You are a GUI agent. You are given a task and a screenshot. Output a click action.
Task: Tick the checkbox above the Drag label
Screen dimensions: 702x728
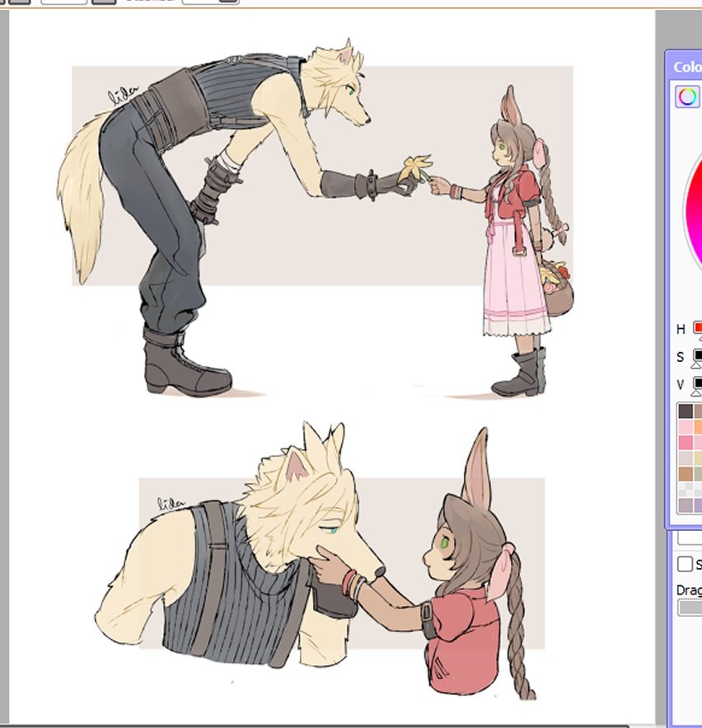click(x=685, y=564)
